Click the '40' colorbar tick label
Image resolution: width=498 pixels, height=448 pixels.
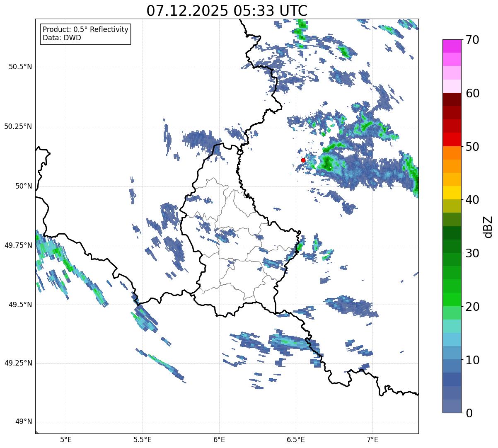[x=472, y=200]
